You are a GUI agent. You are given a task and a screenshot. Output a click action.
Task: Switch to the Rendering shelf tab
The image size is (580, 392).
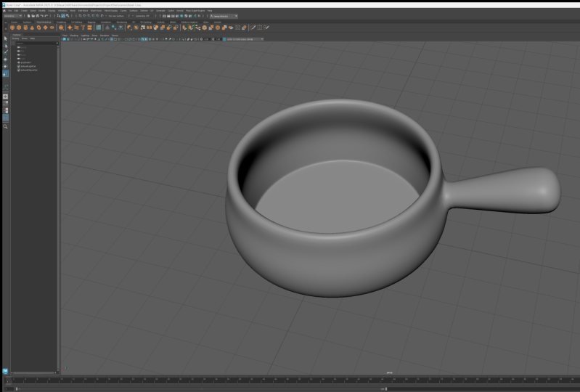(122, 23)
